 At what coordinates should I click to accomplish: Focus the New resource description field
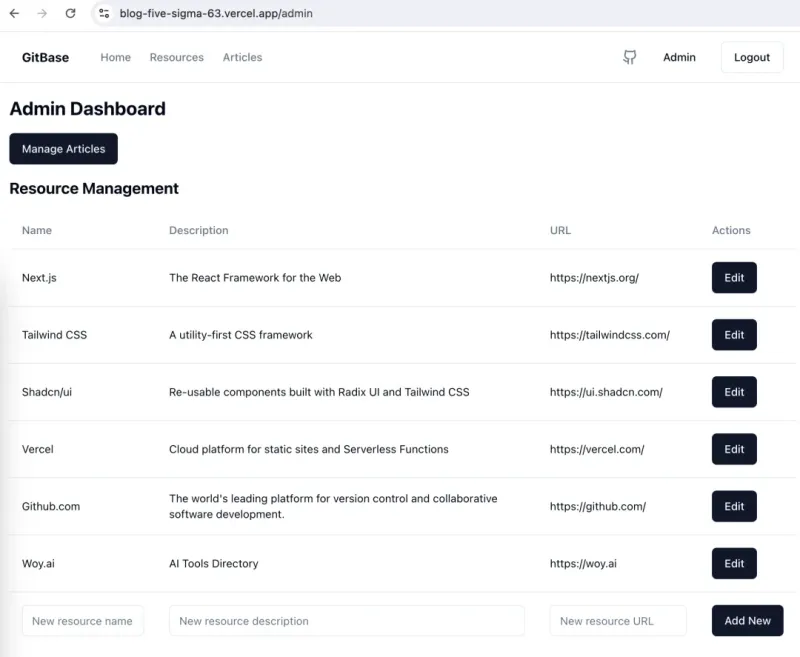click(346, 621)
